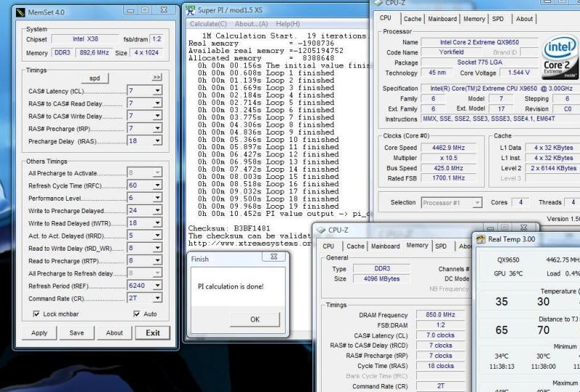The width and height of the screenshot is (580, 392).
Task: Click the Intel X38 chipset field
Action: tap(86, 39)
